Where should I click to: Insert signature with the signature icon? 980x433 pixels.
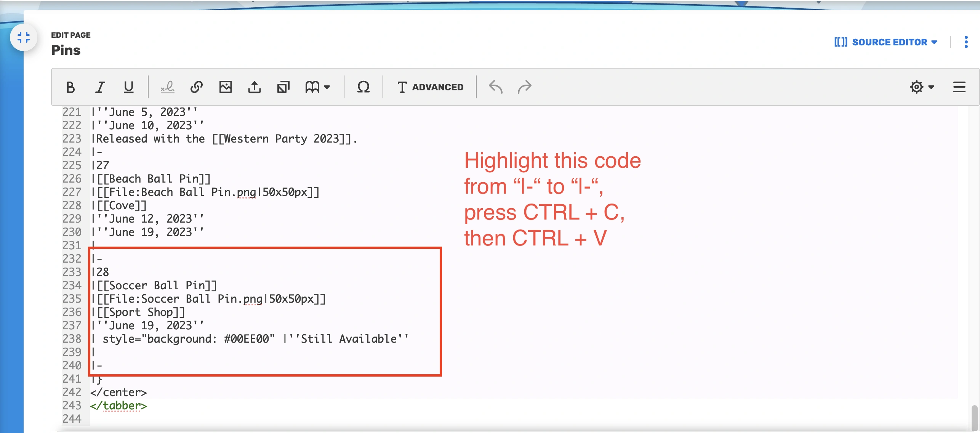167,87
